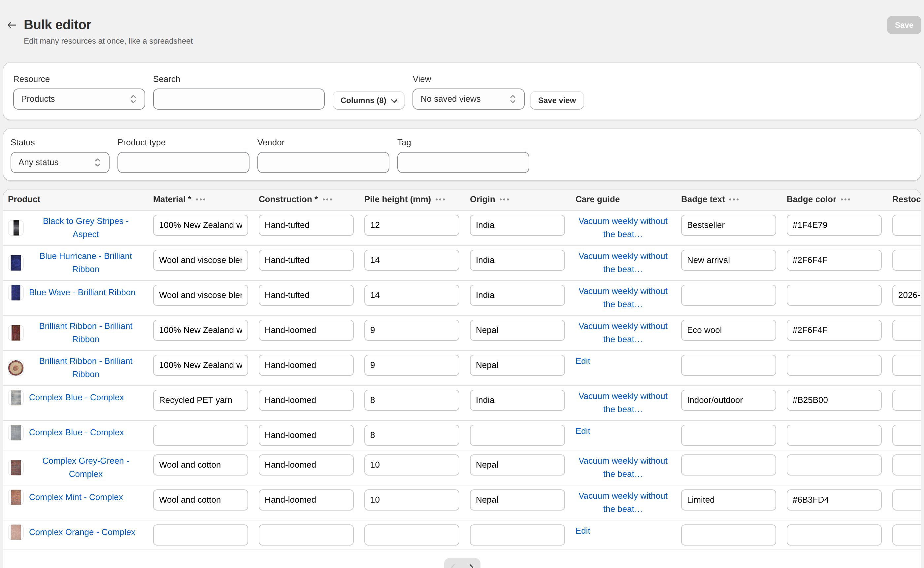Go back using the left arrow icon

pyautogui.click(x=12, y=25)
